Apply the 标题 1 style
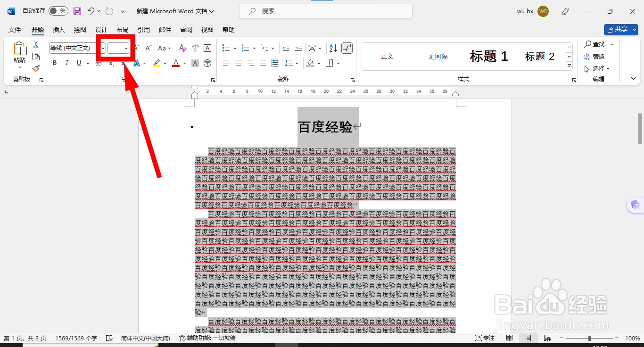 click(x=489, y=57)
